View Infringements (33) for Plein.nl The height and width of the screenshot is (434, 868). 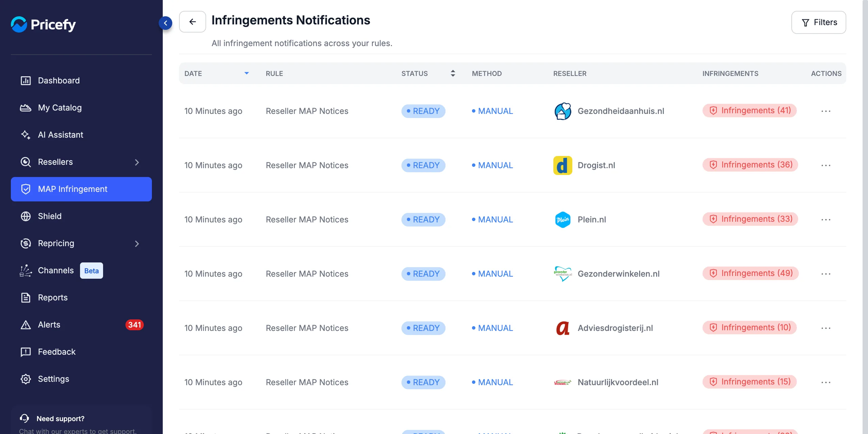tap(750, 219)
